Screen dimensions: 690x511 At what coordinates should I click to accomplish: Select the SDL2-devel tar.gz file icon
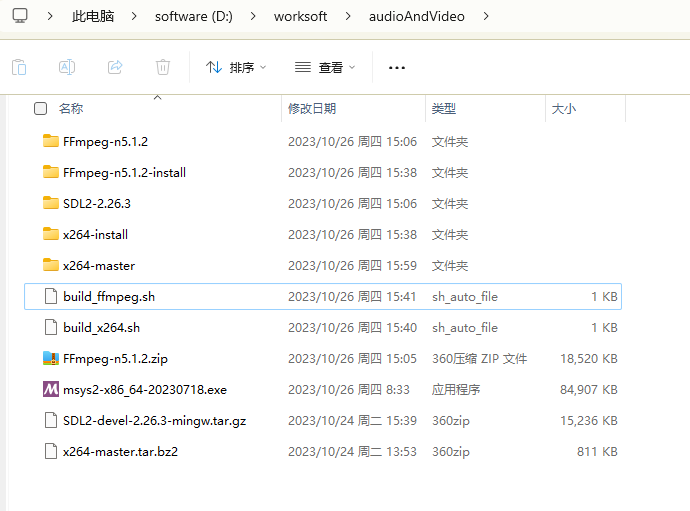(x=51, y=420)
